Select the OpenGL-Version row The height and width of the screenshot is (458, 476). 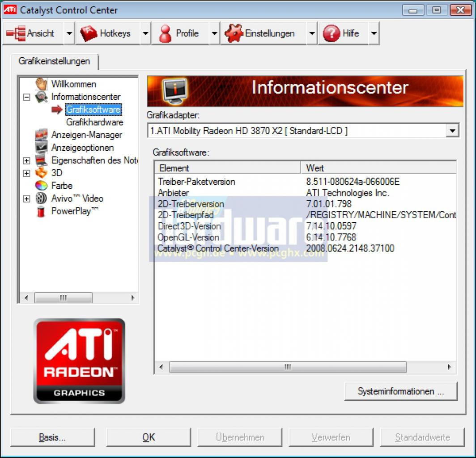(x=305, y=237)
